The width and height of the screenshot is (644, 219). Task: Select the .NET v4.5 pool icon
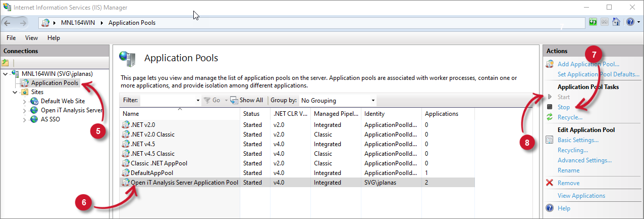pos(126,144)
